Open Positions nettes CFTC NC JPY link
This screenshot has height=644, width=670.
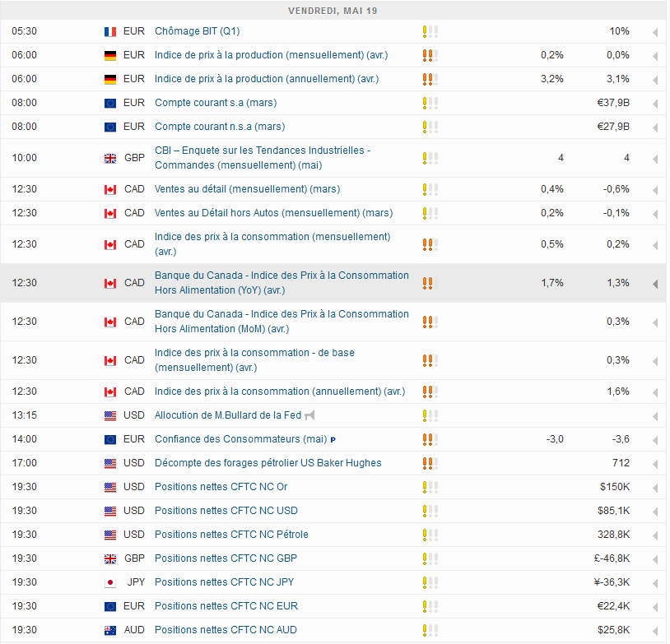[x=225, y=582]
